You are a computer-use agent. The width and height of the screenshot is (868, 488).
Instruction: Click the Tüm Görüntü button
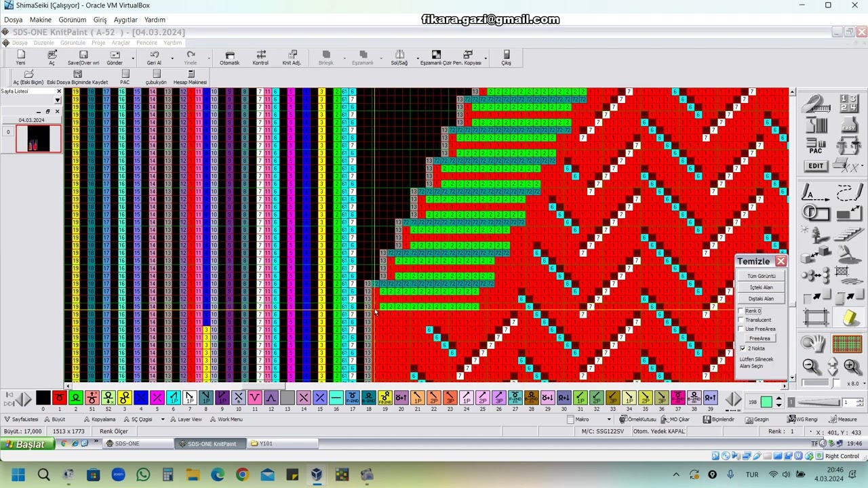[x=761, y=276]
